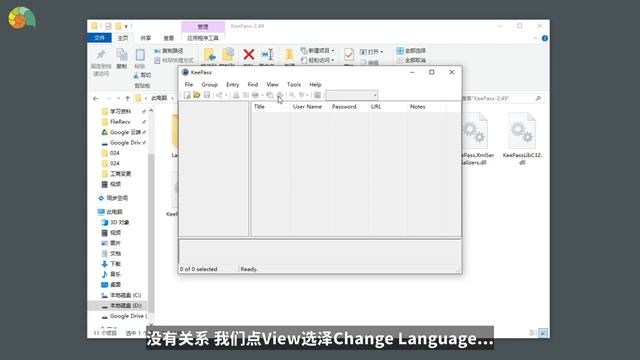Click the New folder icon in Explorer ribbon
This screenshot has height=360, width=640.
click(289, 55)
